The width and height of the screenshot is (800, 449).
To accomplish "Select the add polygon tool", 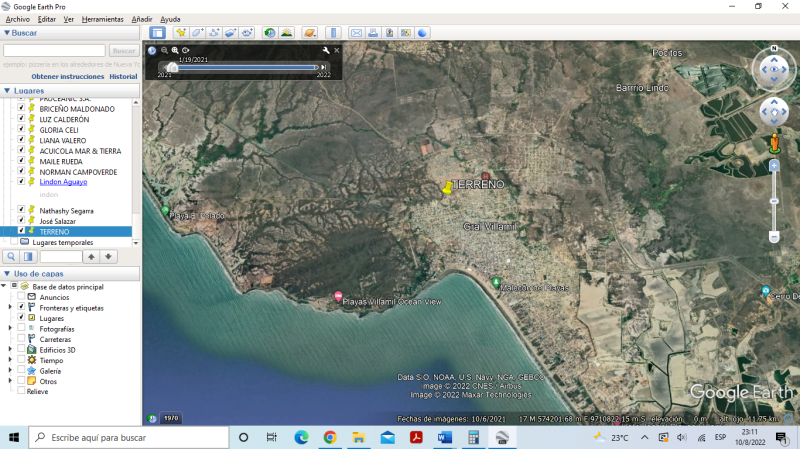I will [x=198, y=33].
